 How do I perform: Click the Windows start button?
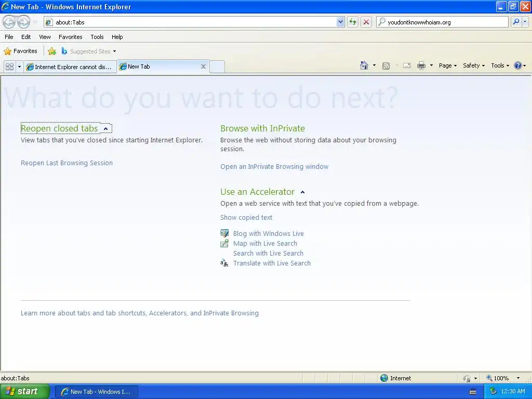[x=24, y=392]
